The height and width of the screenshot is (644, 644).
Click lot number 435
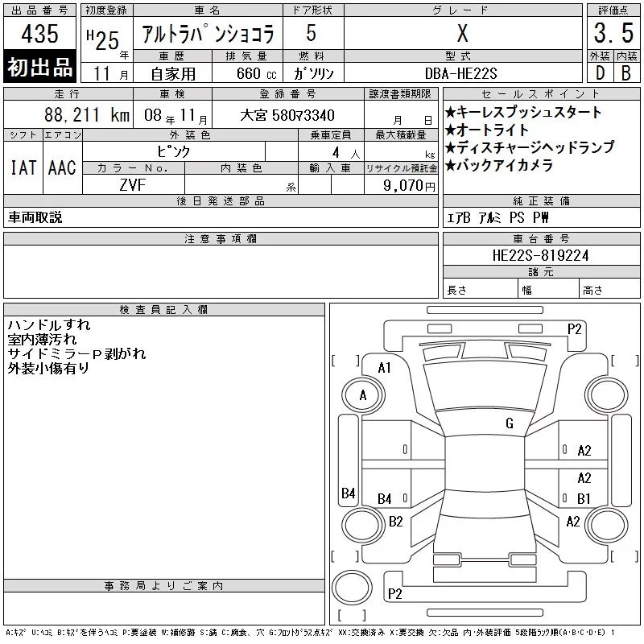point(39,34)
